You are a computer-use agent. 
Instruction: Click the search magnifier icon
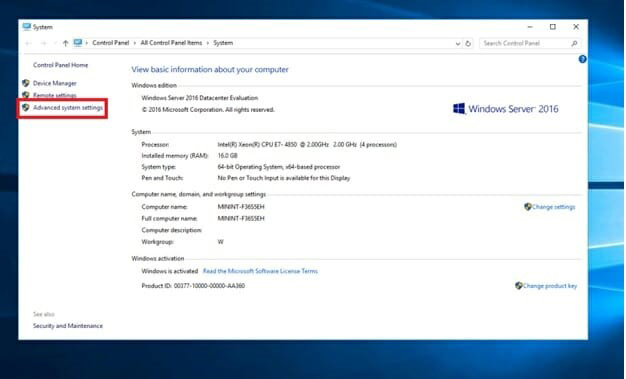(x=574, y=43)
